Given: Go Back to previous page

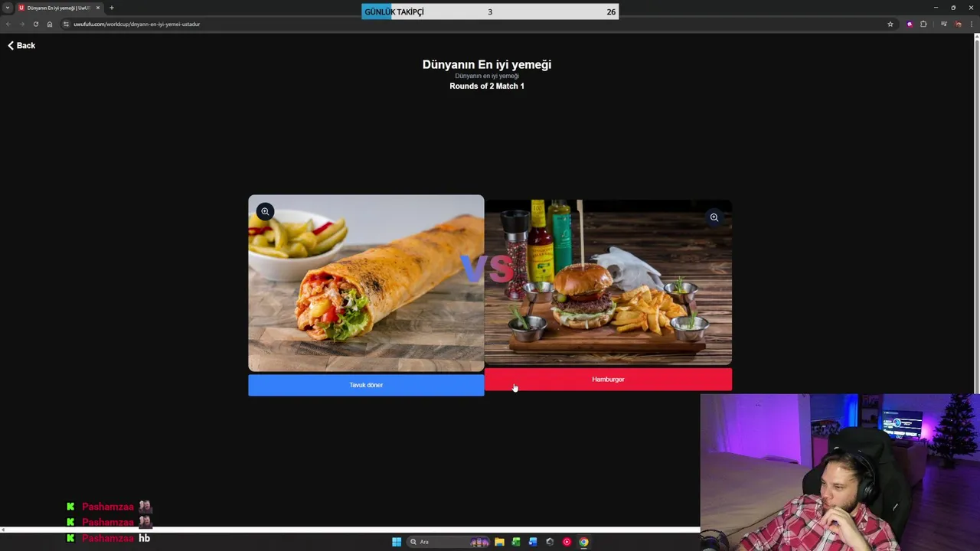Looking at the screenshot, I should (x=21, y=46).
